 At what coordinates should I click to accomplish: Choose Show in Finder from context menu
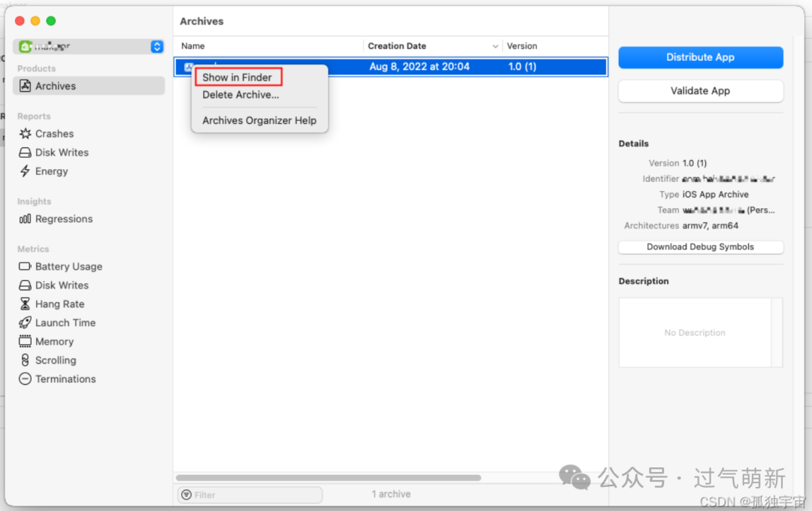click(x=237, y=77)
